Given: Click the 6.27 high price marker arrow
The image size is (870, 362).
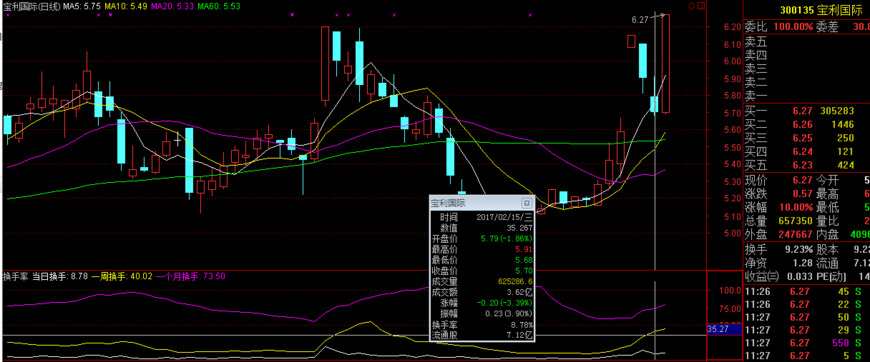Looking at the screenshot, I should [657, 17].
